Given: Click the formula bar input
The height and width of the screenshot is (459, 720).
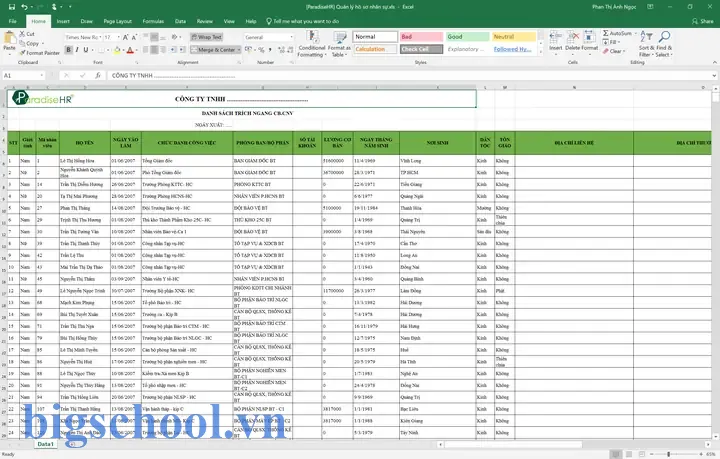Looking at the screenshot, I should coord(409,75).
